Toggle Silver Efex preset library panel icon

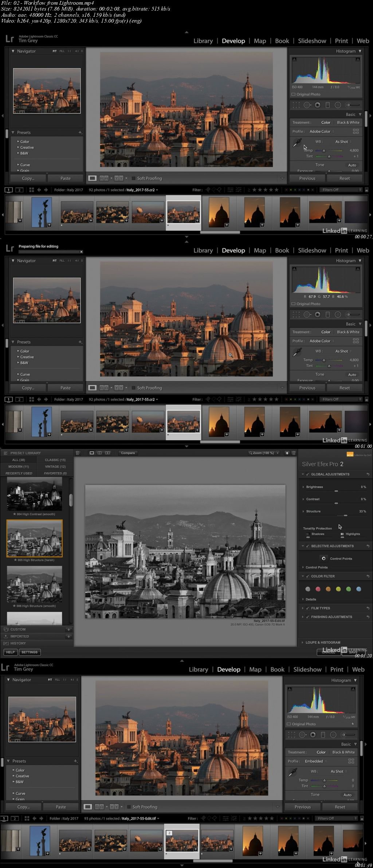click(78, 453)
